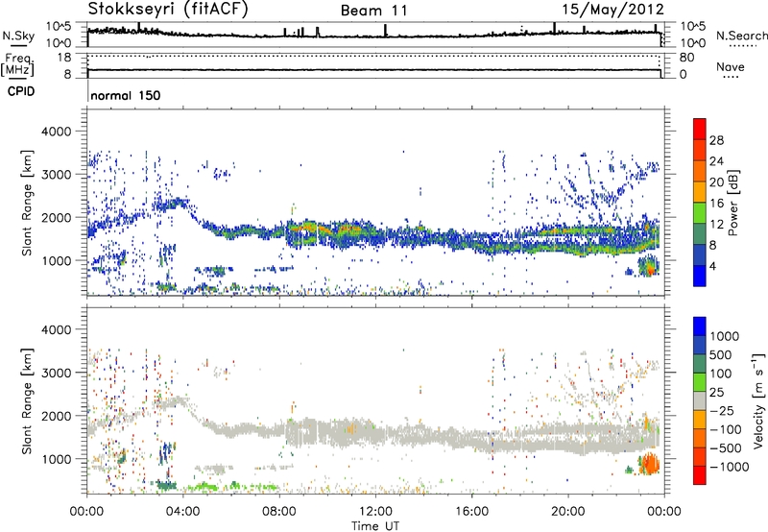Select "20" on the Power color bar
The height and width of the screenshot is (532, 768).
tap(716, 182)
